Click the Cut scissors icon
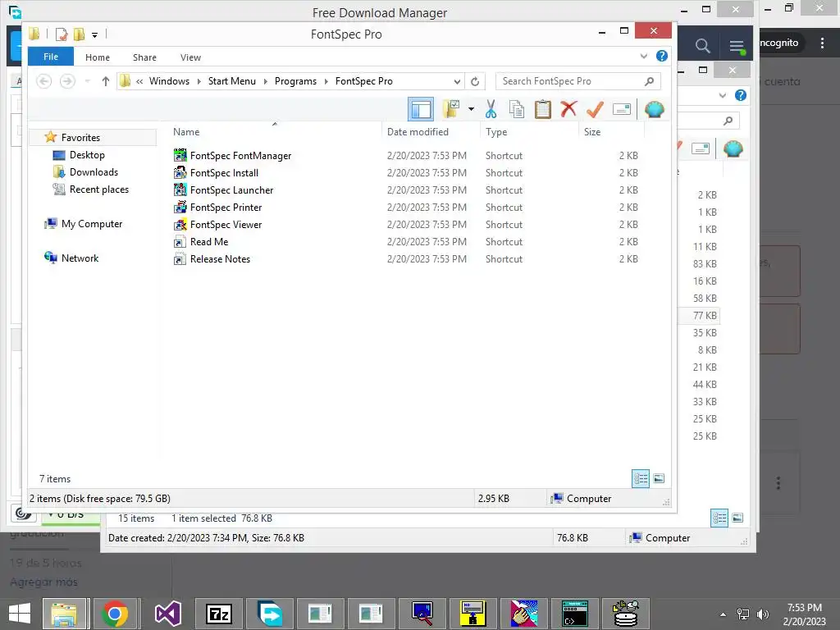The image size is (840, 630). 491,109
